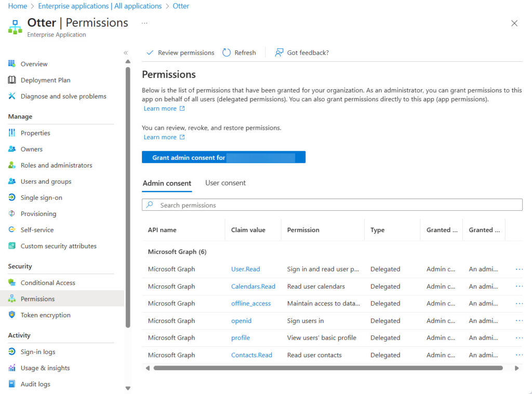This screenshot has width=532, height=394.
Task: Switch to the Admin consent tab
Action: click(x=167, y=183)
